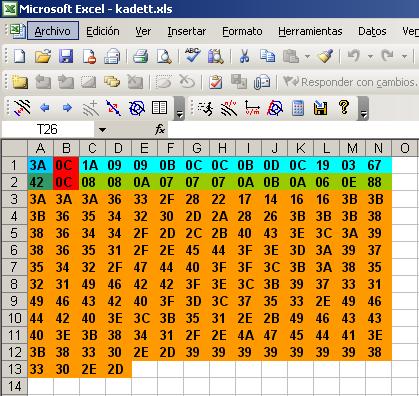Select blue cell A1 containing 3A
Screen dimensions: 419x396
tap(40, 165)
